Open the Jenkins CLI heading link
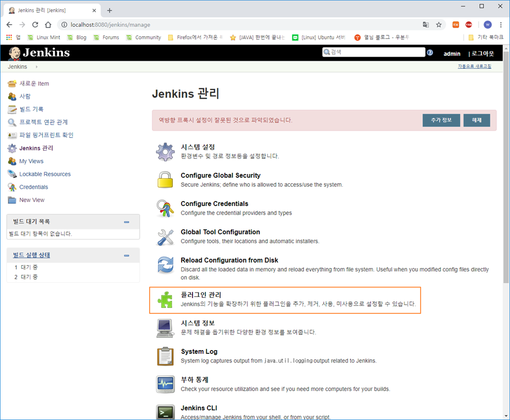510x420 pixels. tap(199, 408)
